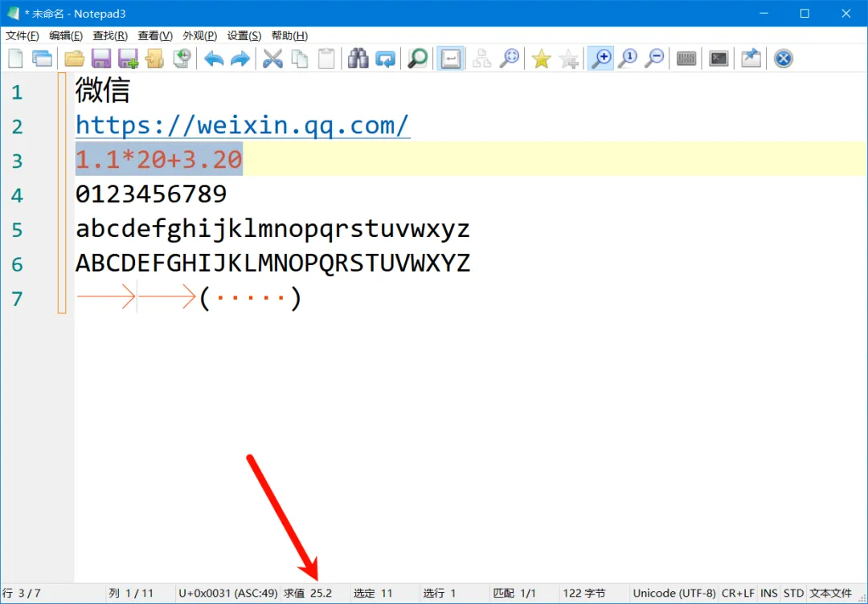Click the Zoom In magnifier plus icon

coord(600,59)
